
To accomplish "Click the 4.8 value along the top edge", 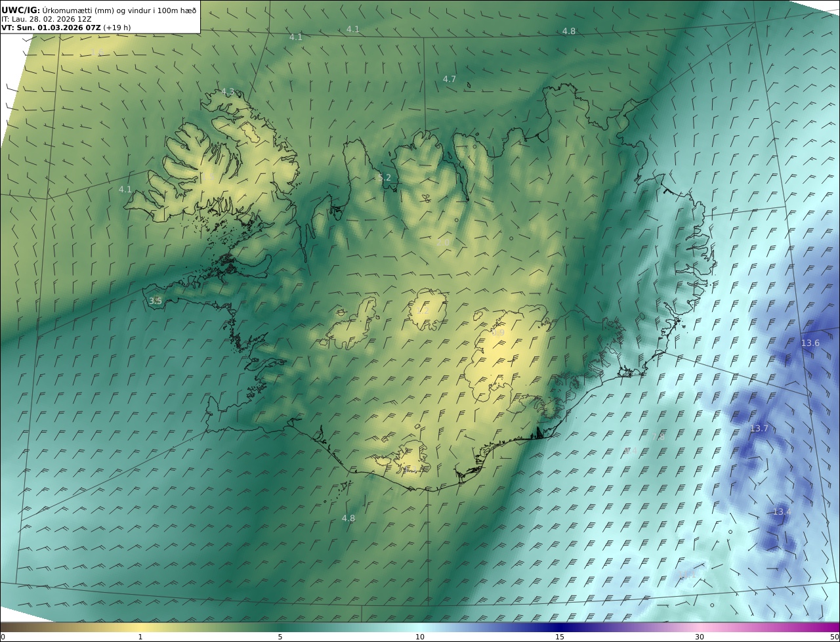I will pyautogui.click(x=569, y=32).
